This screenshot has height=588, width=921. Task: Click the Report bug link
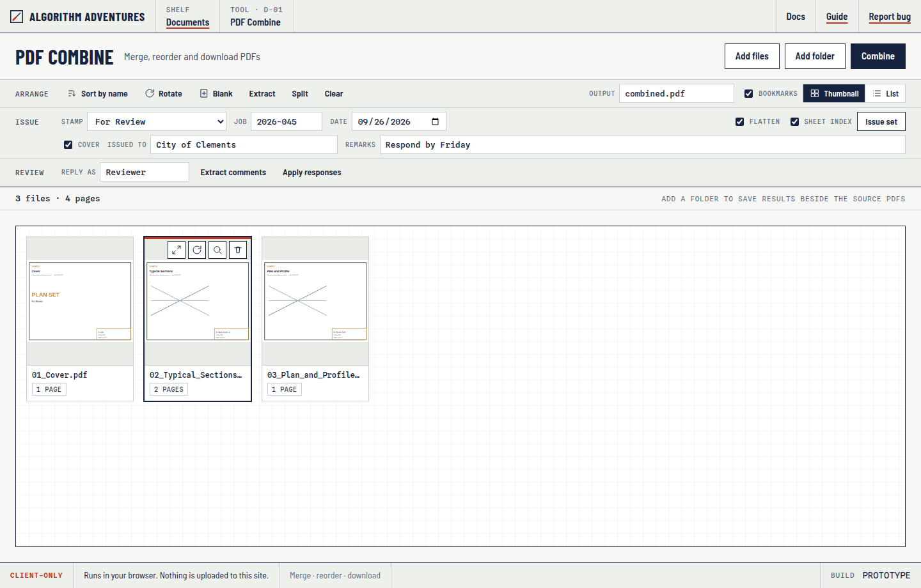point(890,17)
